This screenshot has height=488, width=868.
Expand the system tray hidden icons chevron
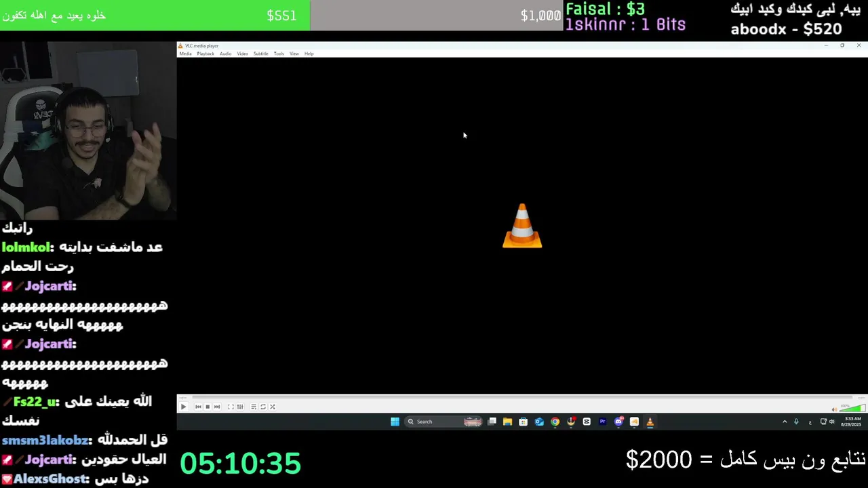tap(785, 422)
